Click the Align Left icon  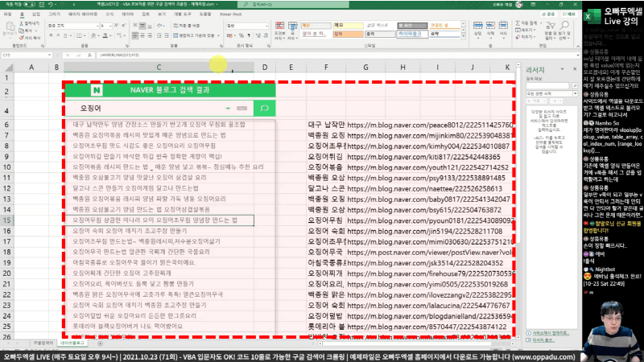pyautogui.click(x=134, y=35)
